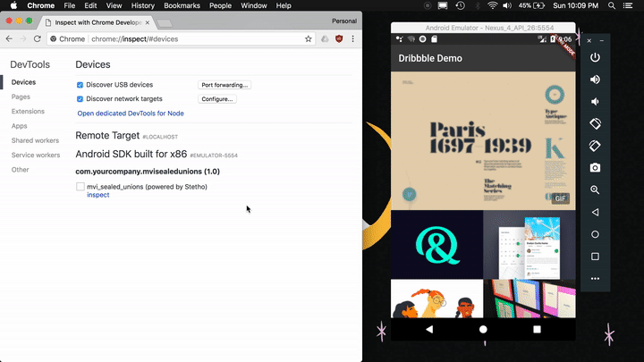Click volume icon in macOS menu bar
Image resolution: width=644 pixels, height=362 pixels.
point(507,5)
